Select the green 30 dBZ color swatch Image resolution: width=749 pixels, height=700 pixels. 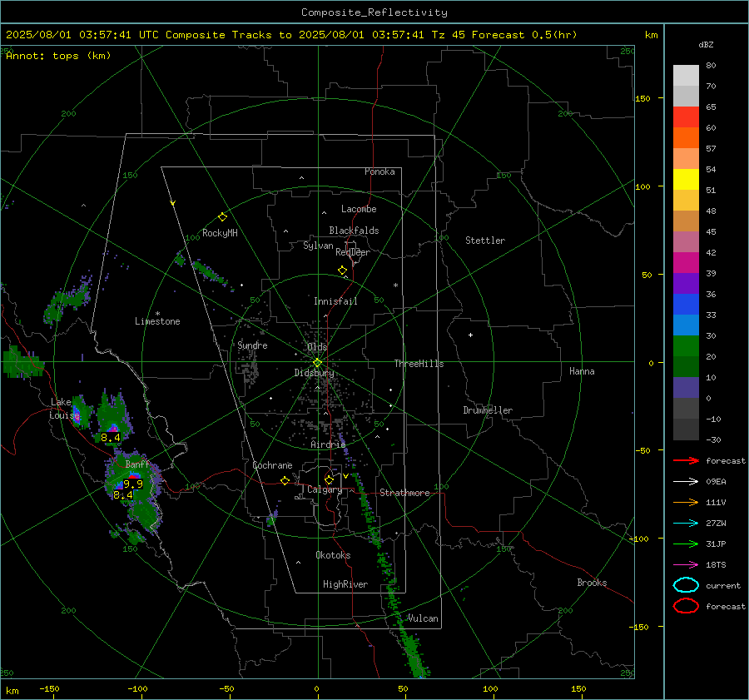coord(686,345)
